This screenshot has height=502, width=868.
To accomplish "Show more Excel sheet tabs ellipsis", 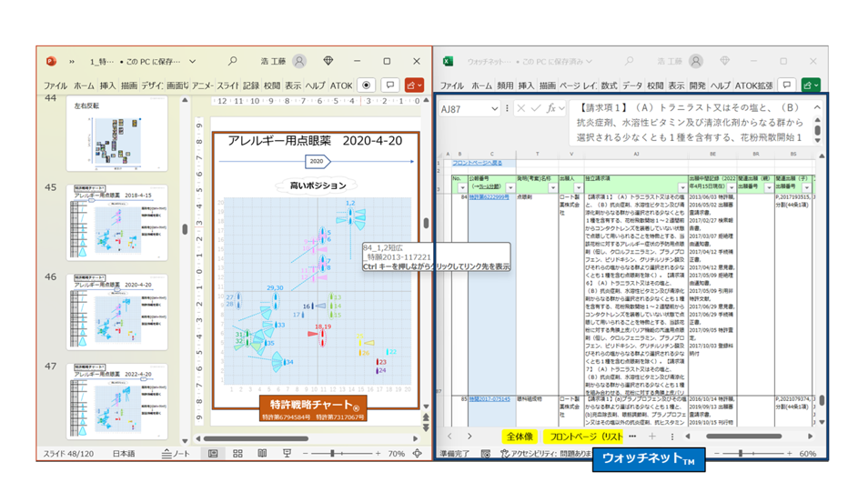I will point(632,437).
